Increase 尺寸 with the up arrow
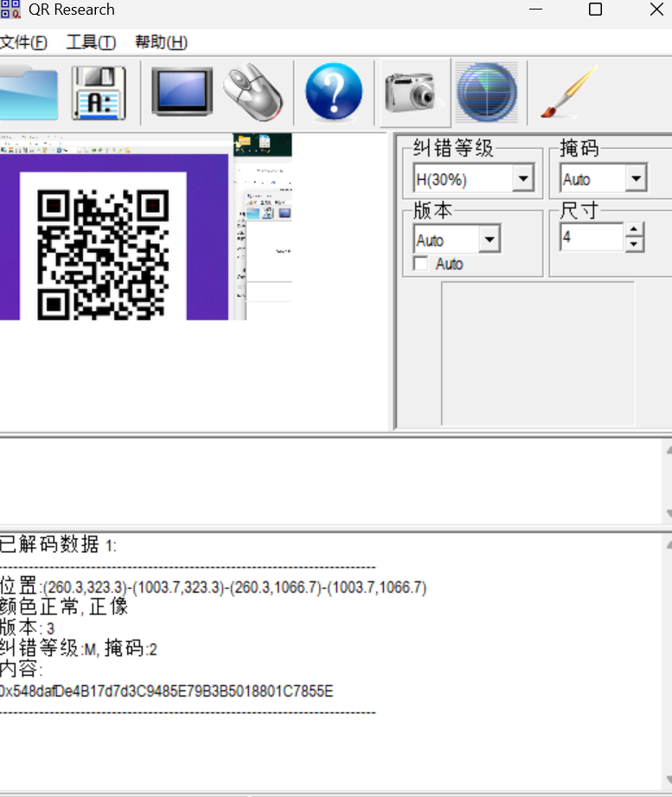Screen dimensions: 672x797 coord(633,229)
